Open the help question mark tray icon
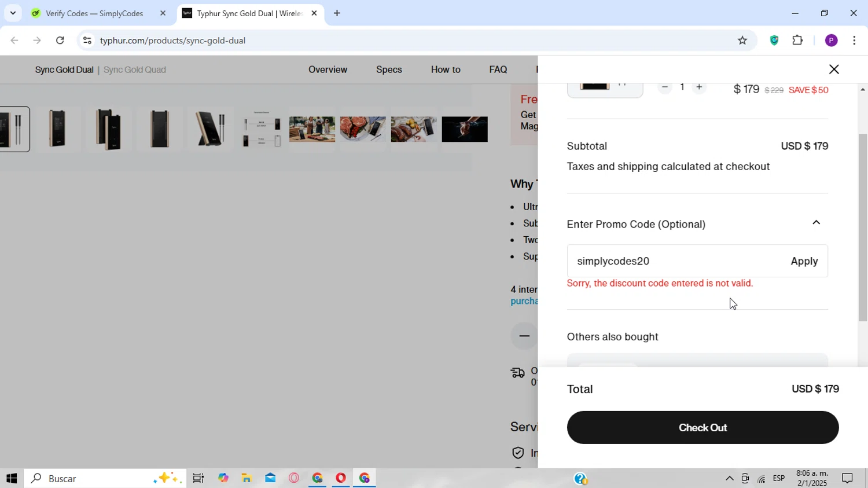 pyautogui.click(x=581, y=479)
